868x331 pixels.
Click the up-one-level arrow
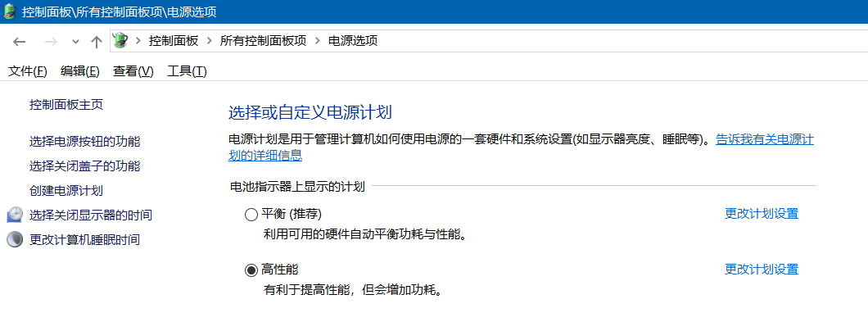point(97,41)
